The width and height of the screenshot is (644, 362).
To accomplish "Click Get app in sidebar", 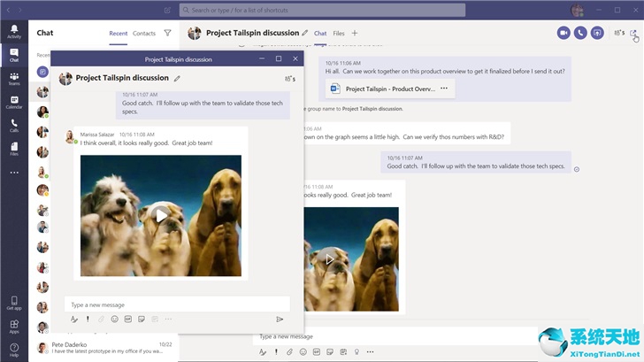I will tap(14, 303).
